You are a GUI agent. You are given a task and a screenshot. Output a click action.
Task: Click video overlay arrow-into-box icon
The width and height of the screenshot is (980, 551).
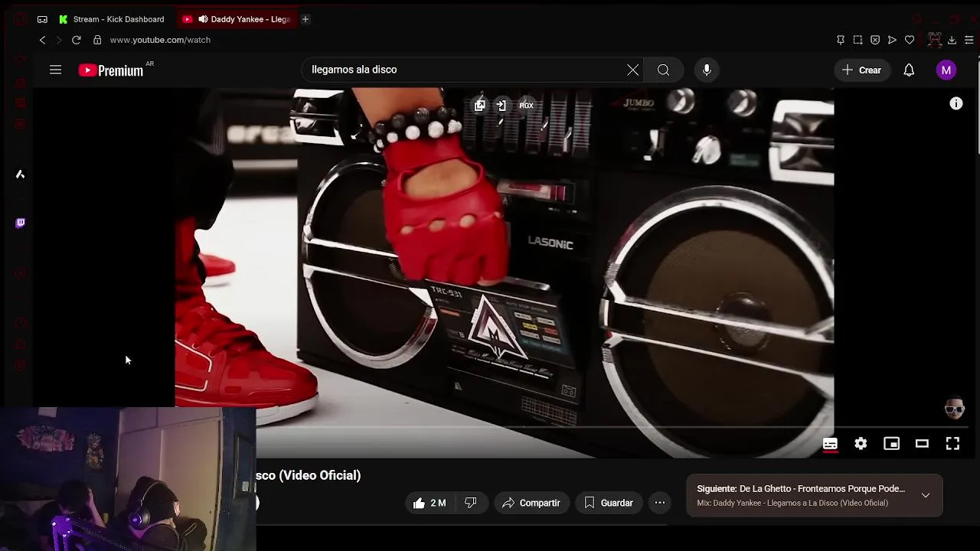tap(501, 106)
